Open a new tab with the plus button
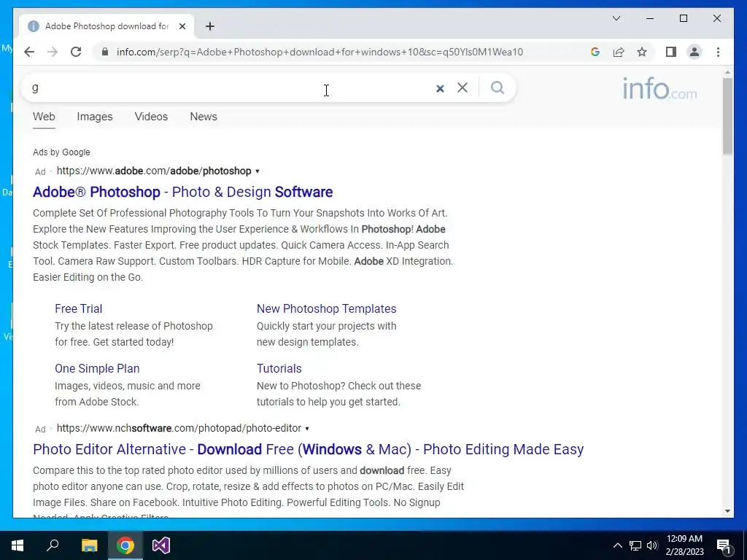 click(209, 26)
